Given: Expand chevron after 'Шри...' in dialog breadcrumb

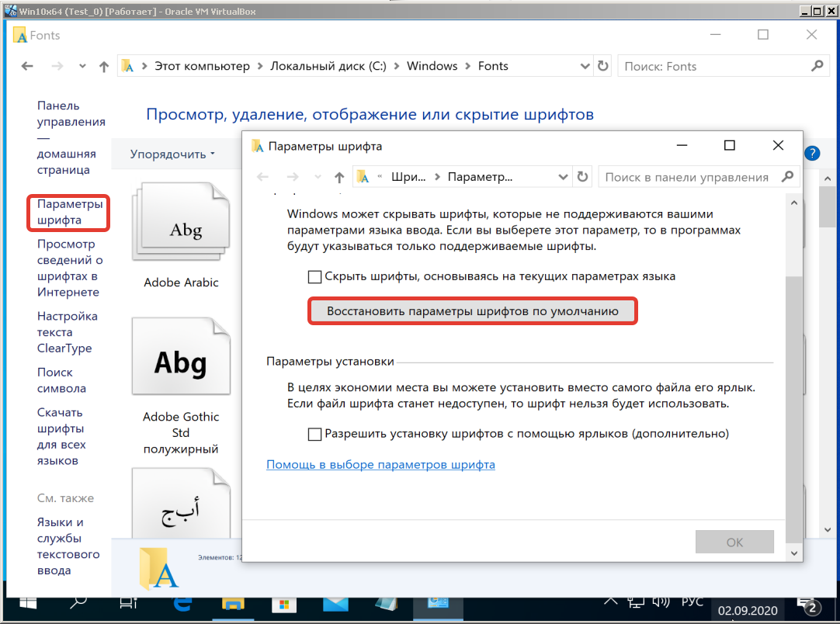Looking at the screenshot, I should tap(437, 177).
